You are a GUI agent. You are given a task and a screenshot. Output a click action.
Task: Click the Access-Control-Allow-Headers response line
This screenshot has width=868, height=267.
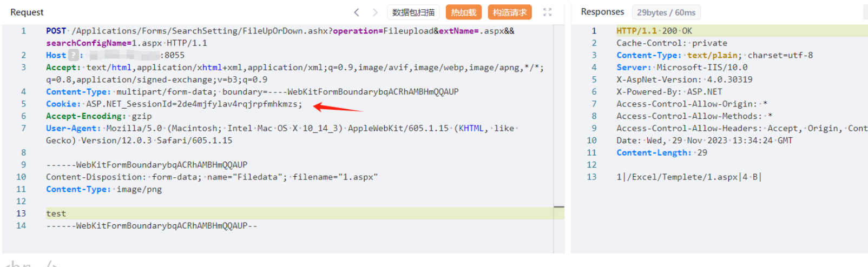pyautogui.click(x=742, y=128)
